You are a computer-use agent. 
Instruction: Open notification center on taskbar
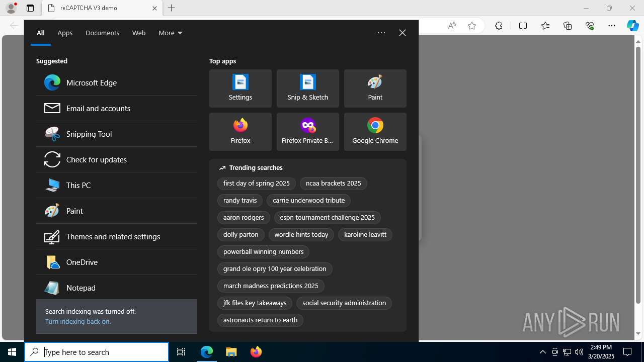click(x=627, y=352)
